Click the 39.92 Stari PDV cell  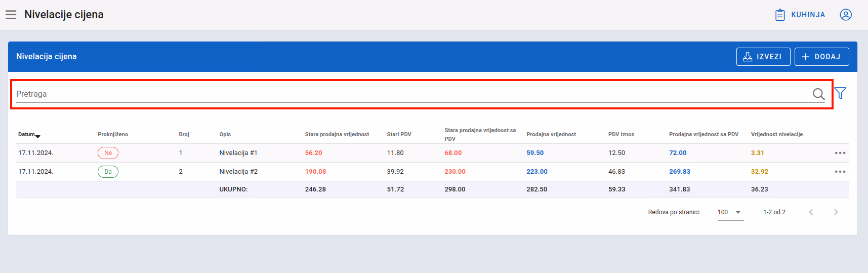(395, 172)
